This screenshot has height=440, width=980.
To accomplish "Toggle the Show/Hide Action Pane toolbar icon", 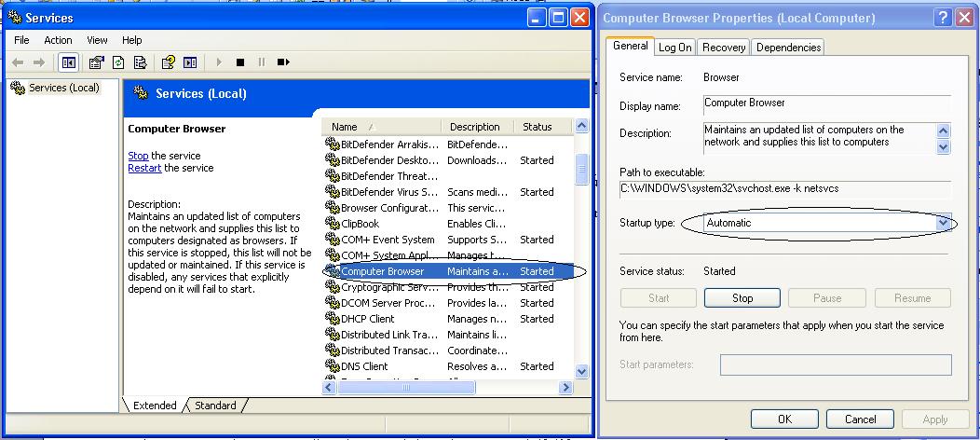I will (190, 62).
